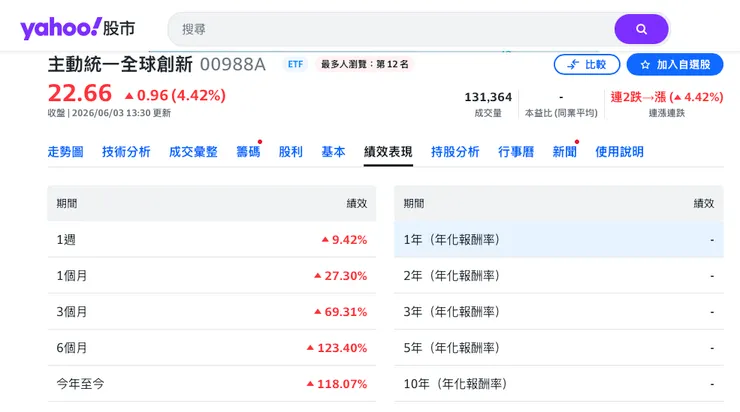Click the ETF badge label
This screenshot has height=412, width=740.
tap(295, 64)
